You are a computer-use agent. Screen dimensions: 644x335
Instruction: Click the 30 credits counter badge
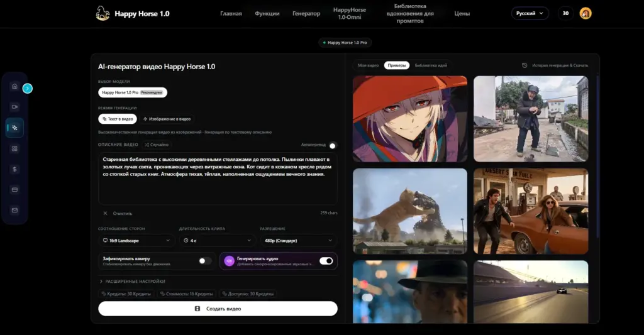point(565,13)
